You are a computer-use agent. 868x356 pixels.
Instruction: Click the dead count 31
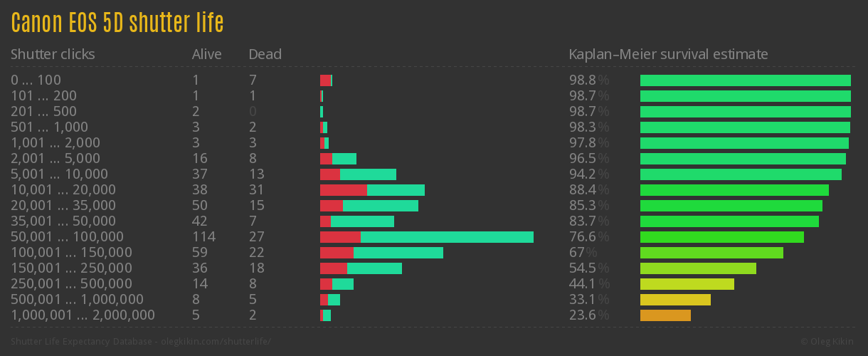pos(256,190)
